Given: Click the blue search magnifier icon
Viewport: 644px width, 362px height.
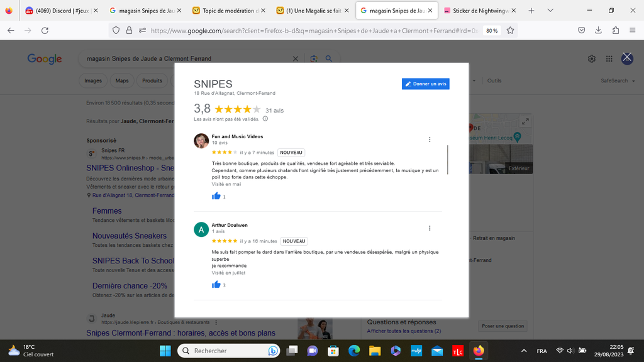Looking at the screenshot, I should [x=328, y=58].
